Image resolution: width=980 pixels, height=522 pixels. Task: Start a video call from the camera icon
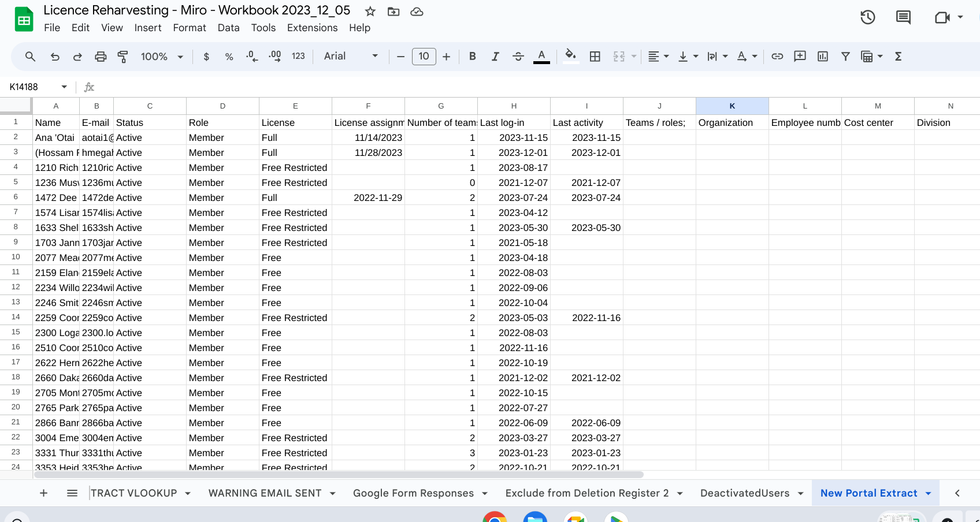942,17
